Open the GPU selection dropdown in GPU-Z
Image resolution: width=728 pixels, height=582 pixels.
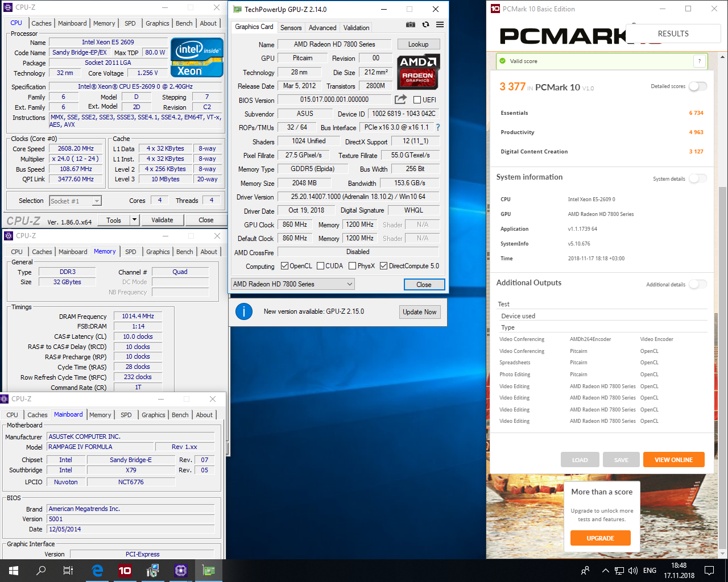(x=293, y=284)
